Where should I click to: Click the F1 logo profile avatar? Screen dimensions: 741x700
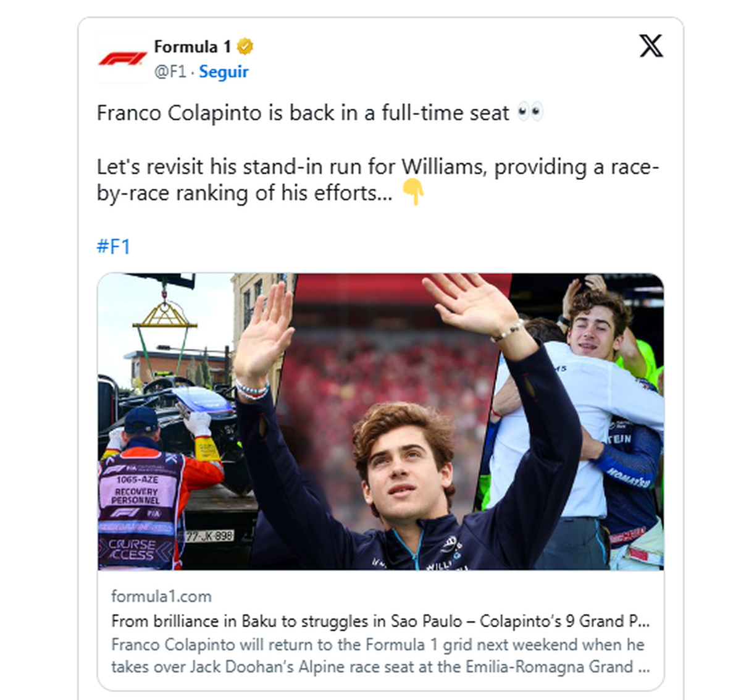click(122, 59)
